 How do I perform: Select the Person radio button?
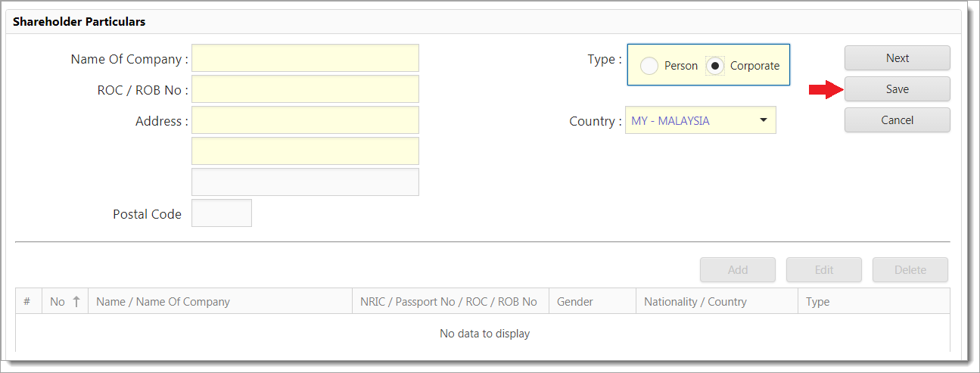[x=649, y=66]
